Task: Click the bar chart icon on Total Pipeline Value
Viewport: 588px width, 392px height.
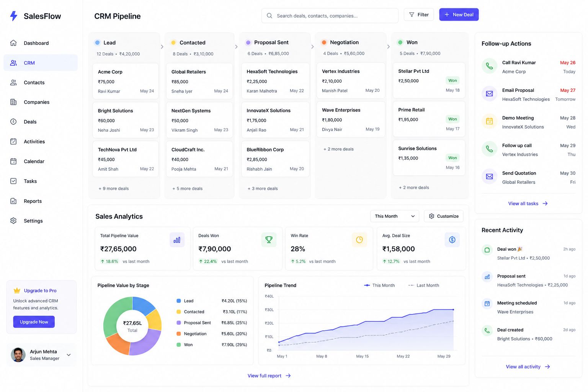Action: click(177, 240)
